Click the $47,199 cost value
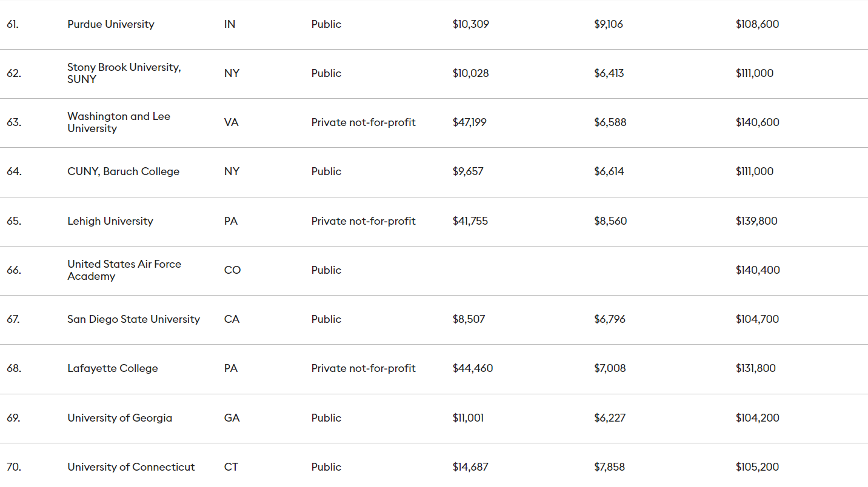 click(469, 122)
